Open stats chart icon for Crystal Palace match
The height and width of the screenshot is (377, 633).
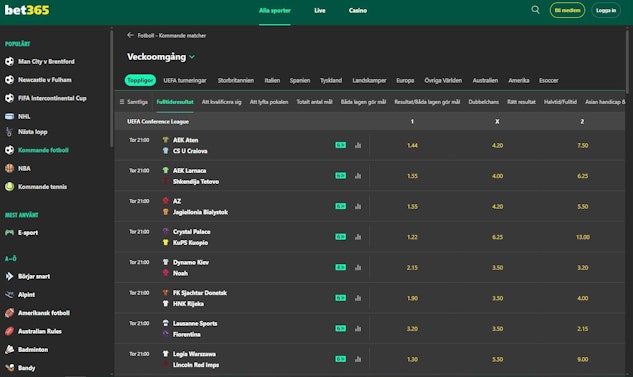358,237
